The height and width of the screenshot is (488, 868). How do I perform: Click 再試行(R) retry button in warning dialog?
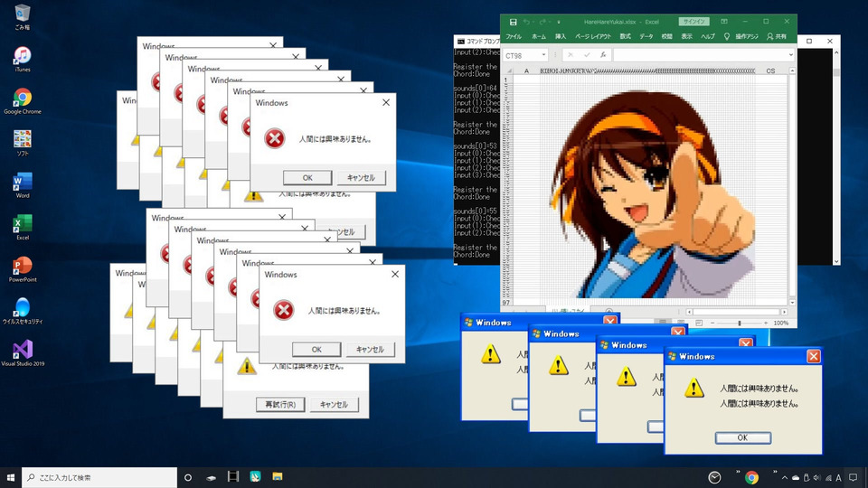coord(279,404)
